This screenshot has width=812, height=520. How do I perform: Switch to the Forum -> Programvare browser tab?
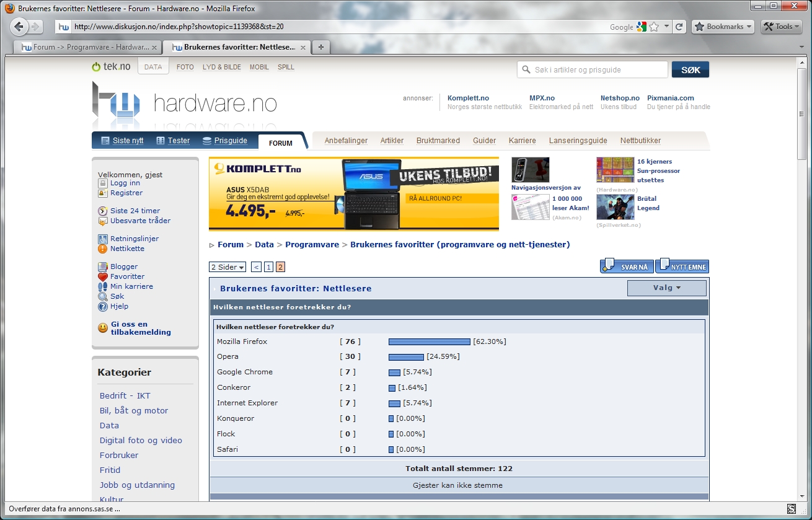pos(87,47)
